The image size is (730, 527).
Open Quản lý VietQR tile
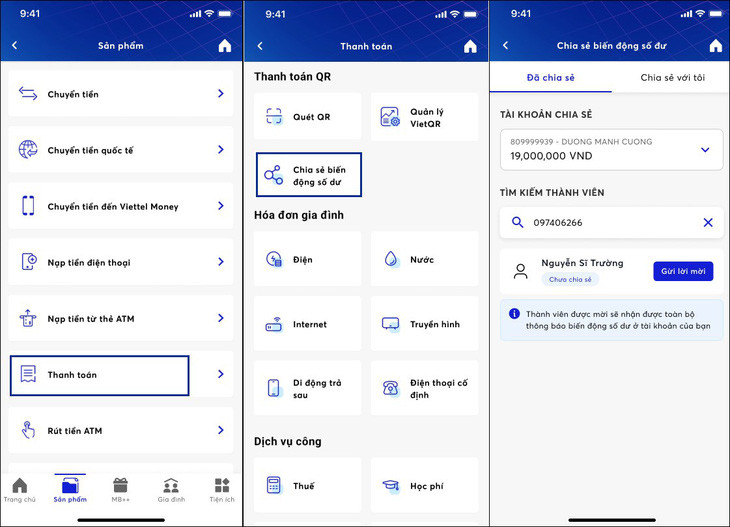[x=424, y=117]
